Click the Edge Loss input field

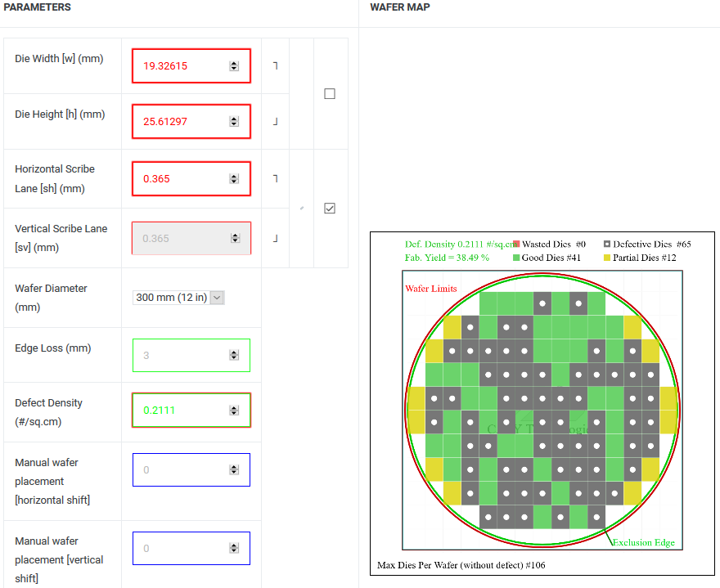191,355
